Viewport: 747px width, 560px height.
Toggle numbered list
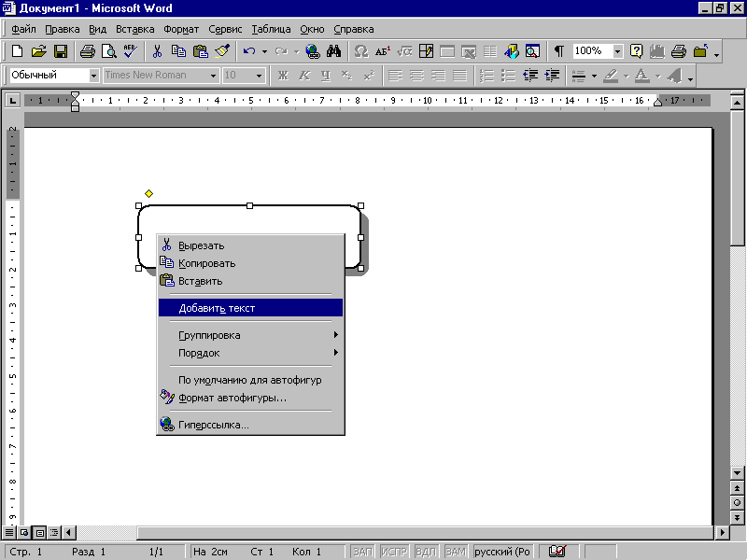[486, 76]
